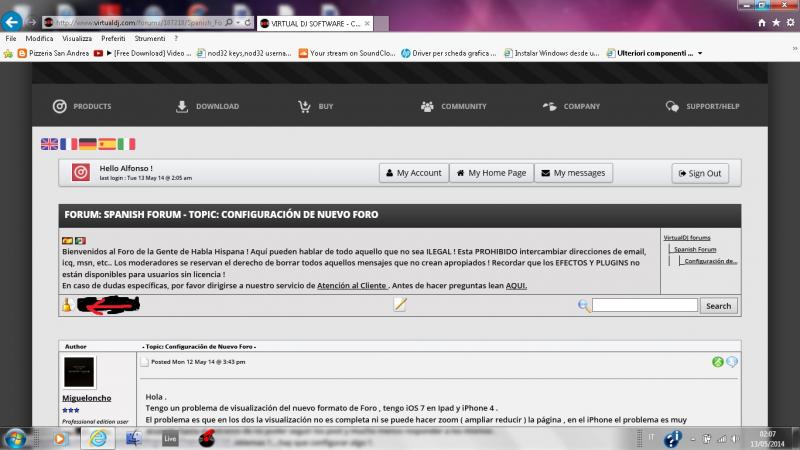This screenshot has width=800, height=450.
Task: Select the German flag language
Action: click(x=88, y=144)
